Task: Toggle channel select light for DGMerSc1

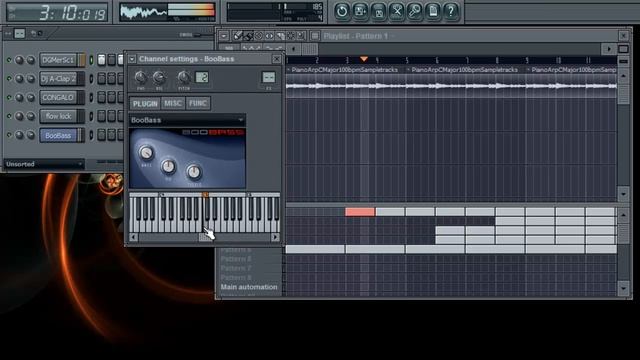Action: 91,60
